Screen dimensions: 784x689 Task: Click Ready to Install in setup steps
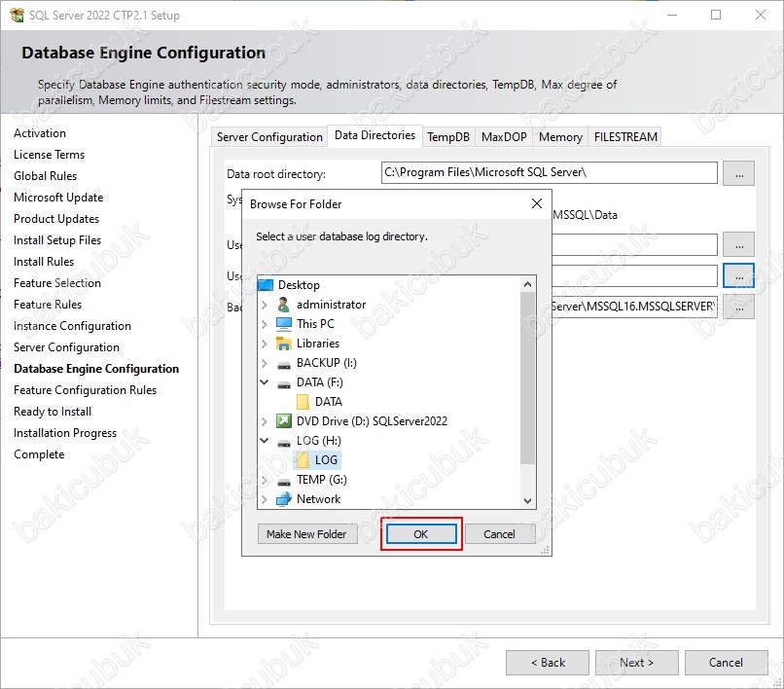(x=53, y=412)
